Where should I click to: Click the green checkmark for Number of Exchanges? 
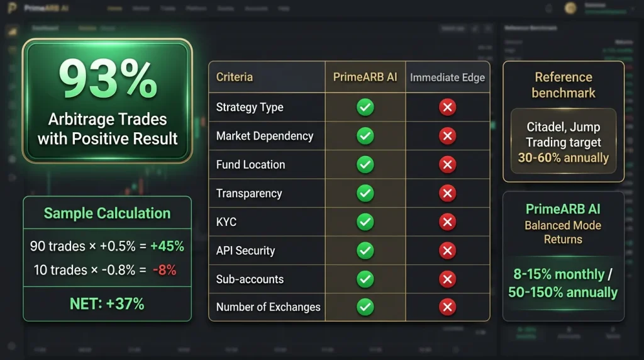[x=365, y=307]
